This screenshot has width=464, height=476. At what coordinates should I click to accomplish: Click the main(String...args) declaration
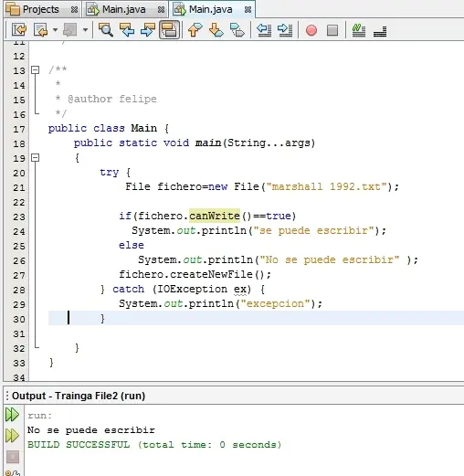[x=255, y=143]
